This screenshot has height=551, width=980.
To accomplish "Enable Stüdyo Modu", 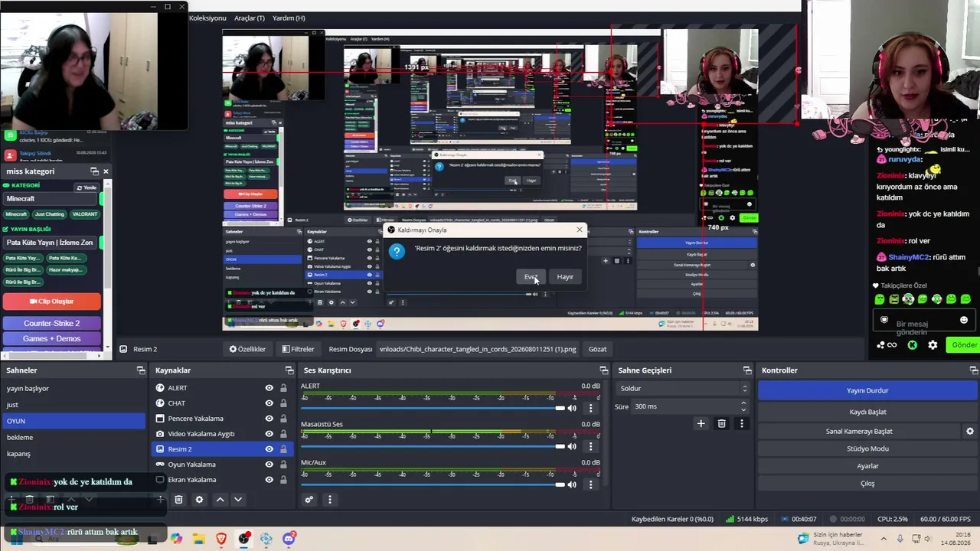I will pyautogui.click(x=867, y=448).
